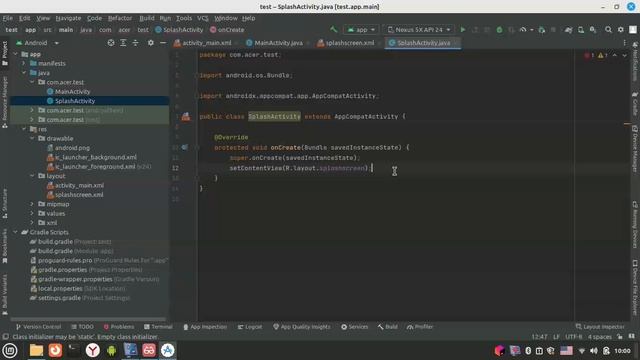Click the override gutter icon next to onCreate
Viewport: 640px width, 360px height.
tap(185, 147)
